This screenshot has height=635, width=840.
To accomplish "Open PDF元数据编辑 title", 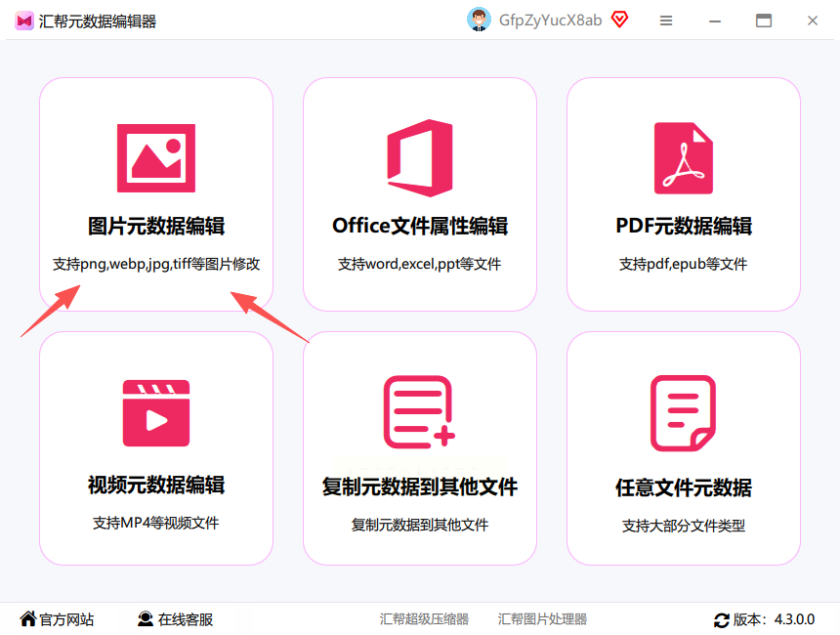I will click(x=684, y=226).
